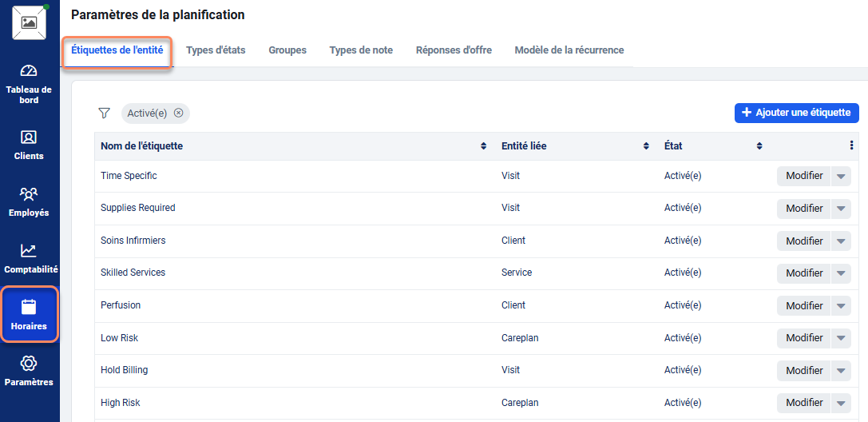
Task: Open Paramètres gear icon in sidebar
Action: (x=29, y=364)
